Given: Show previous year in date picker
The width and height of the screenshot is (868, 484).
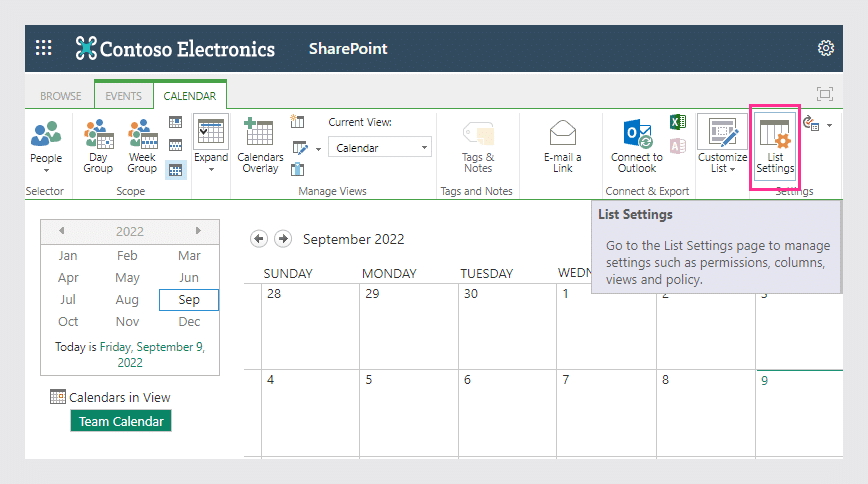Looking at the screenshot, I should click(61, 230).
